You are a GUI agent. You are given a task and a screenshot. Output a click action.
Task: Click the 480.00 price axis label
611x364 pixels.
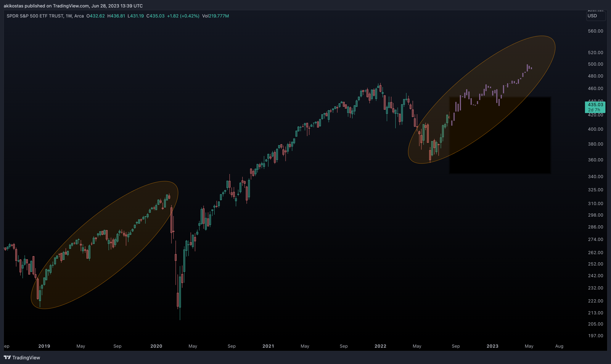click(x=595, y=76)
